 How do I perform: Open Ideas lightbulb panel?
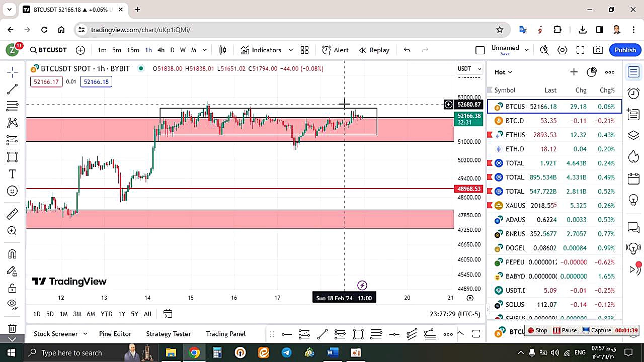click(633, 200)
